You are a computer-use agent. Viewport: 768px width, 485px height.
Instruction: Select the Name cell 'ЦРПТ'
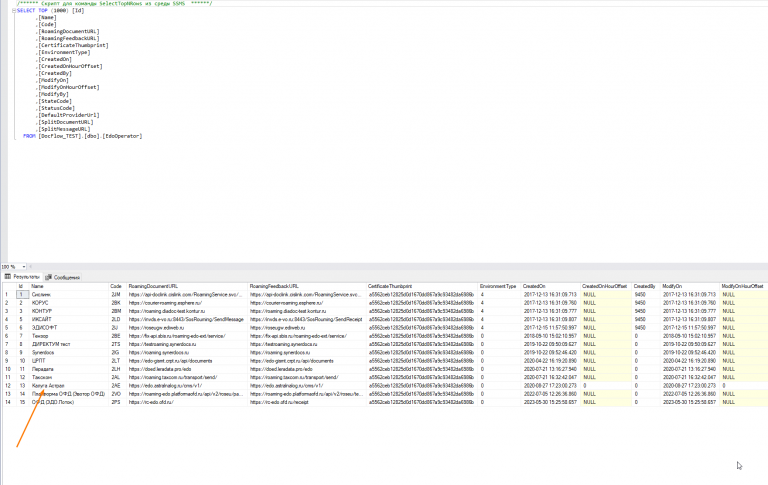coord(69,361)
